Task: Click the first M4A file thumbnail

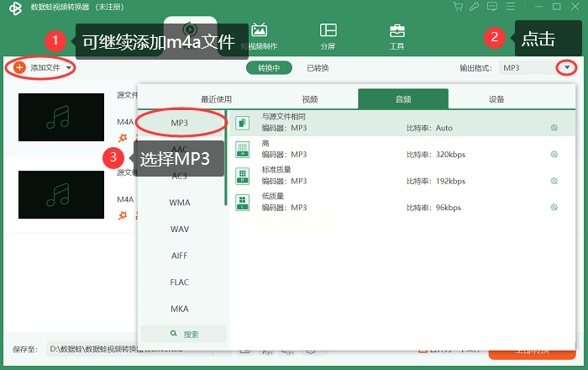Action: coord(61,117)
